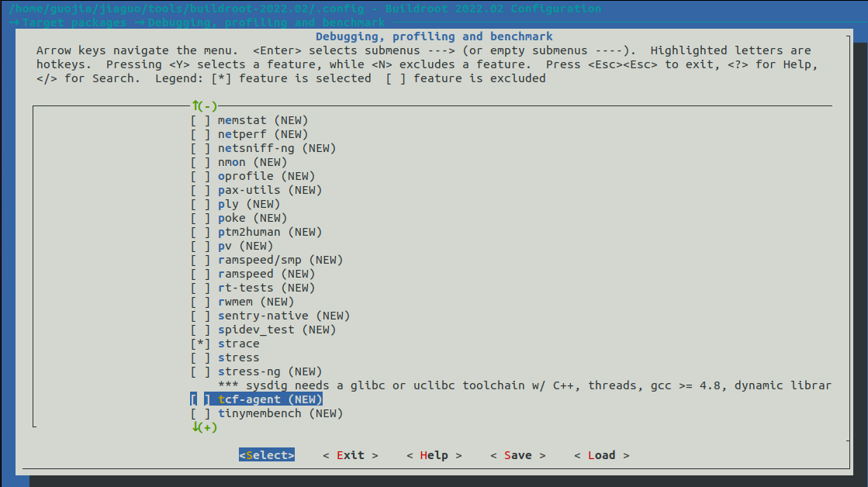Click the up scroll indicator (-)
Image resolution: width=868 pixels, height=487 pixels.
tap(202, 105)
